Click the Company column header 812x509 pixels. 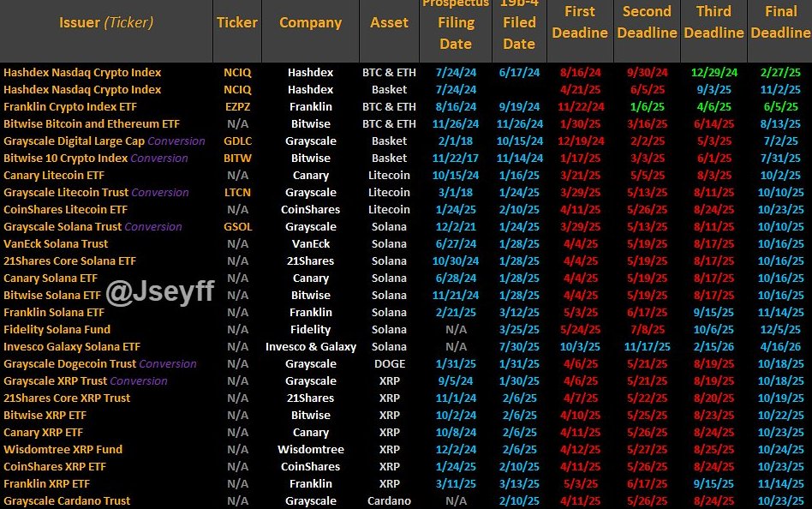point(310,23)
